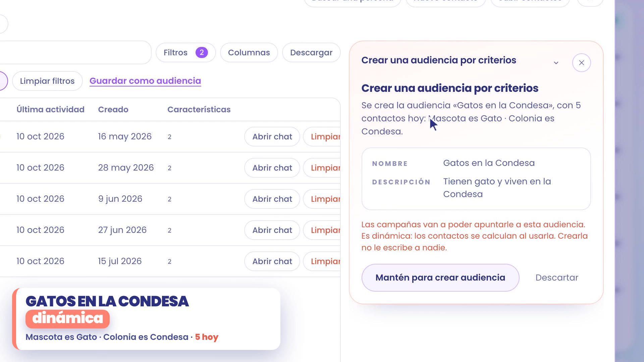
Task: Click the Descargar button
Action: pos(311,53)
